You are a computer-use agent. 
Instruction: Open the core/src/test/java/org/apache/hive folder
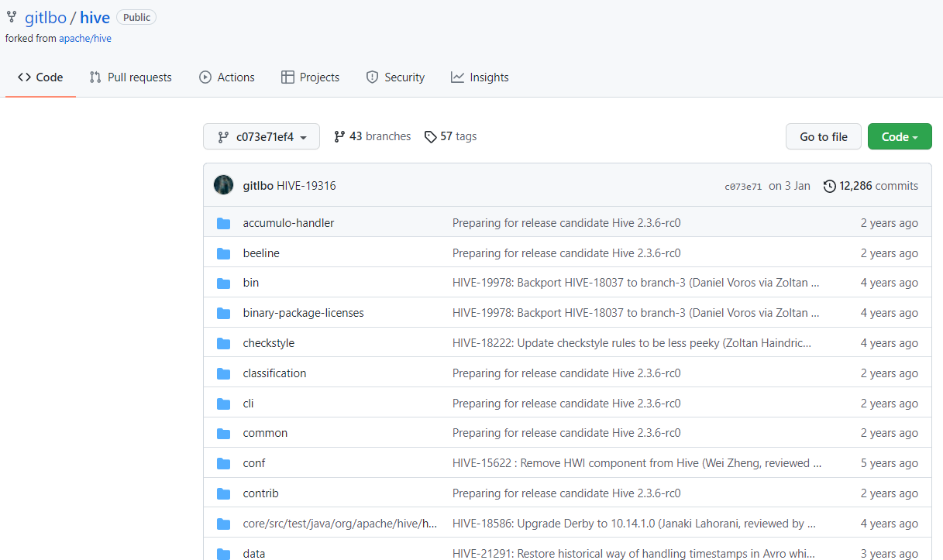pyautogui.click(x=340, y=524)
